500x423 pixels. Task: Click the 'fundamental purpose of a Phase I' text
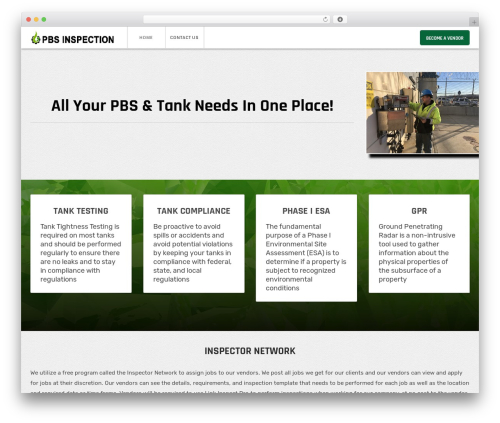pos(306,257)
